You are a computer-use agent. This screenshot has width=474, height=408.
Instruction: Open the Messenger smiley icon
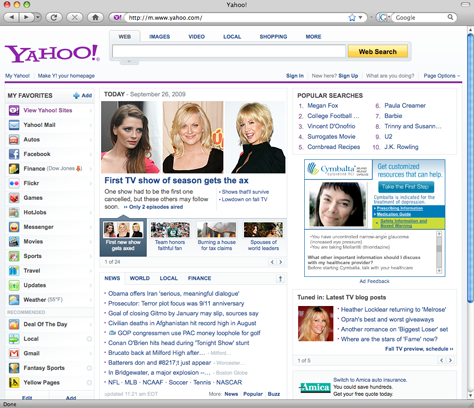tap(14, 227)
